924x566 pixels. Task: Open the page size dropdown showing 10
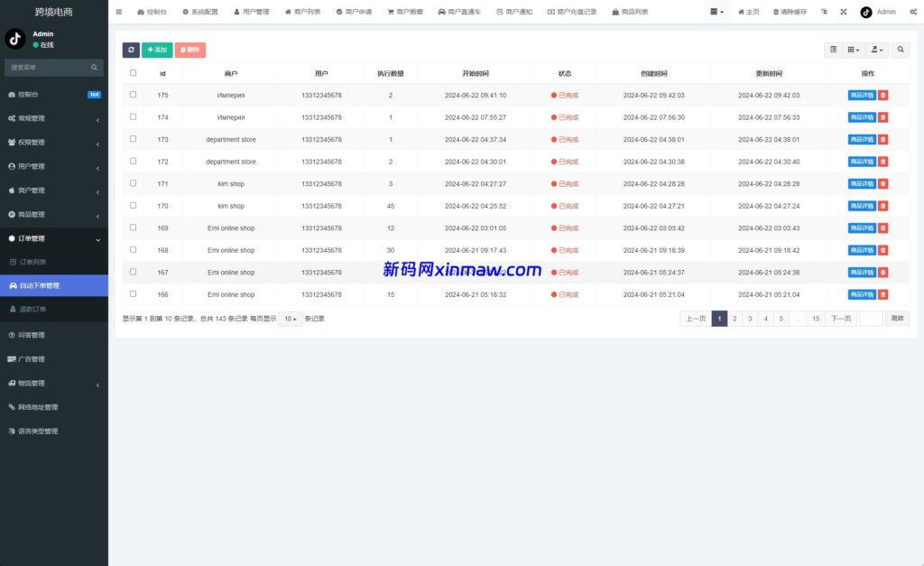(289, 318)
